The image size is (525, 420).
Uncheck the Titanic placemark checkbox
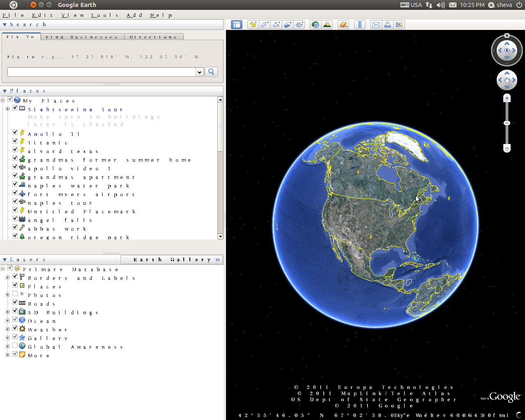pos(15,141)
